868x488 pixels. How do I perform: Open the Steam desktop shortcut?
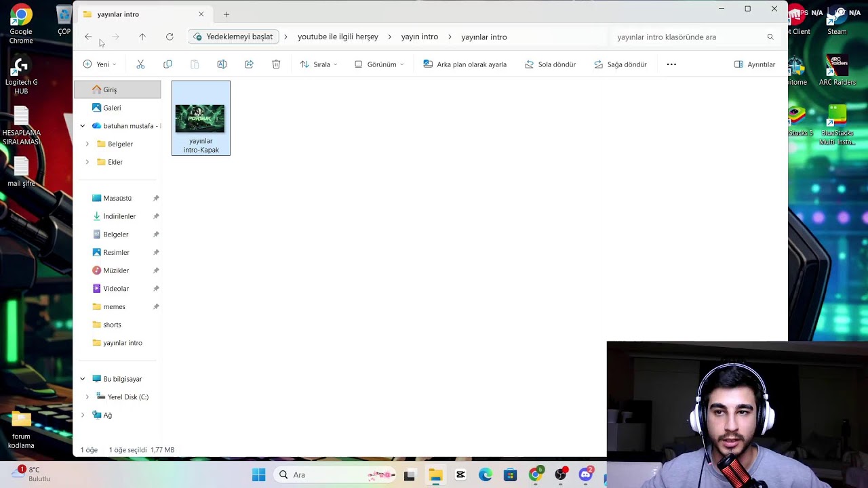tap(837, 20)
